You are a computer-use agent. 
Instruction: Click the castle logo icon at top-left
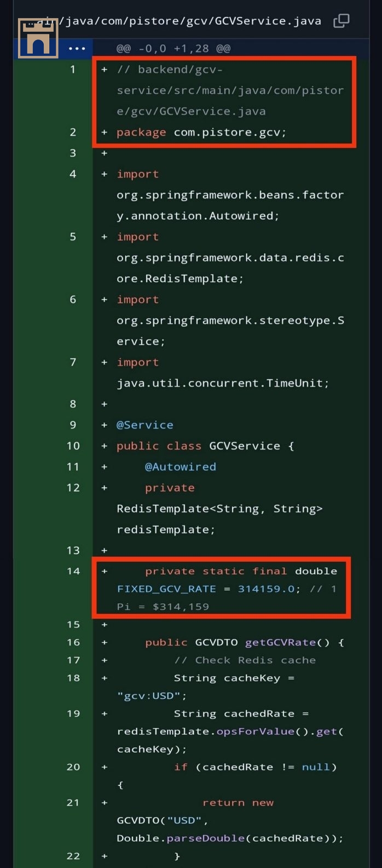coord(38,38)
